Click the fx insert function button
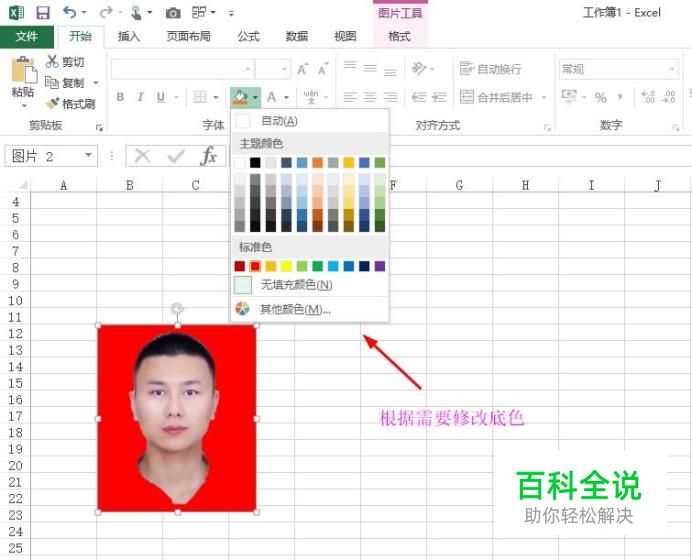 tap(208, 155)
